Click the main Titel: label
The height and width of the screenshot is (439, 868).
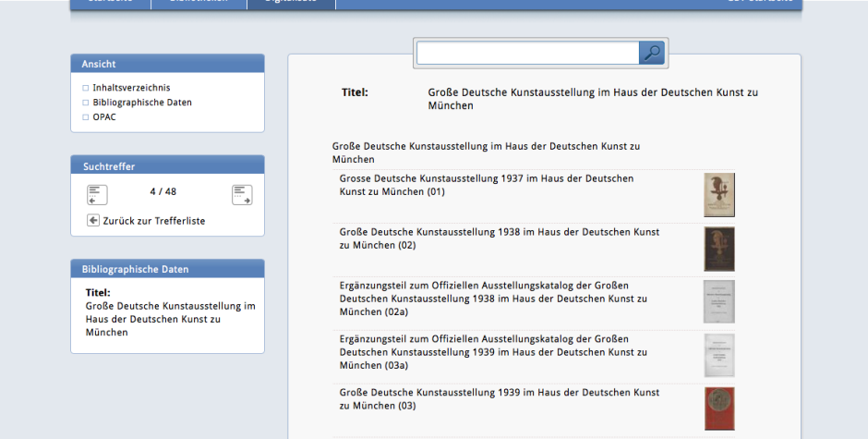[x=355, y=92]
